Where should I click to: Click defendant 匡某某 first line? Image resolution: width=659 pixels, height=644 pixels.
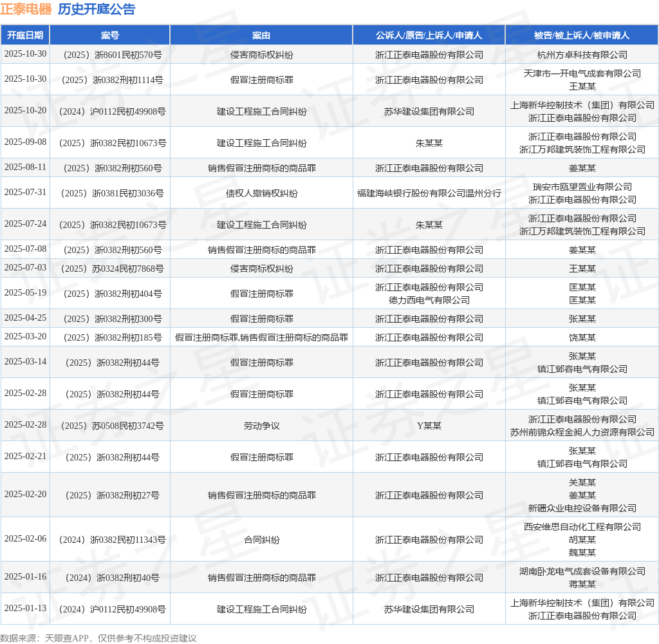[x=582, y=287]
